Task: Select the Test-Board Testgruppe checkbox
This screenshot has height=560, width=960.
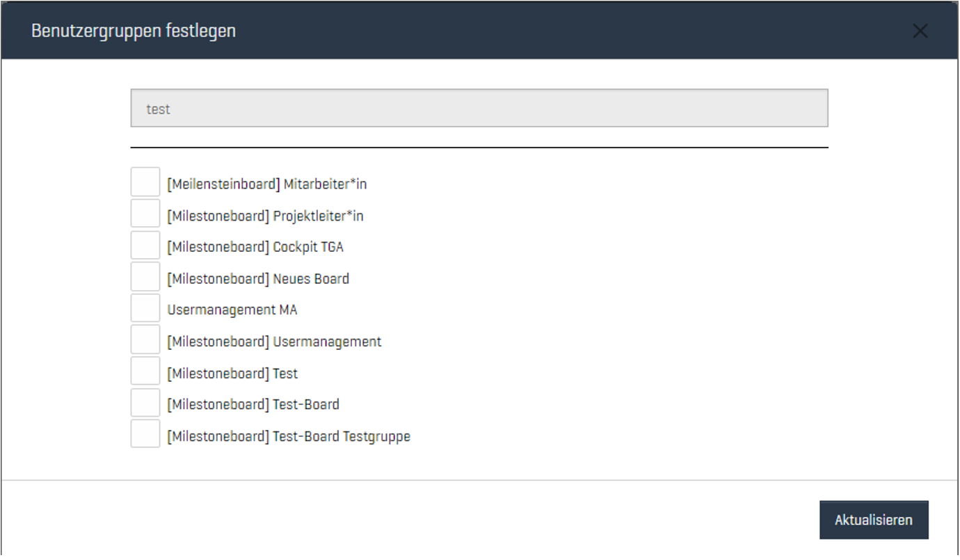Action: tap(145, 434)
